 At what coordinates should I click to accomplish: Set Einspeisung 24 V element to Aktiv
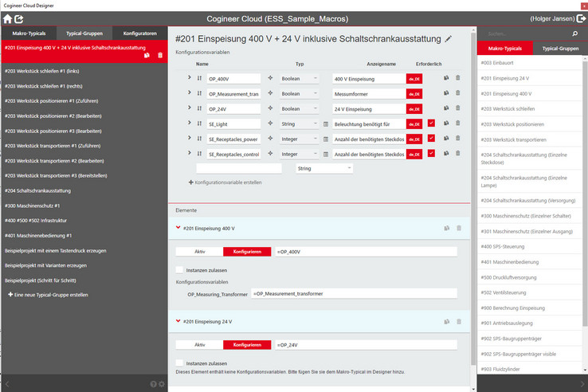tap(199, 344)
